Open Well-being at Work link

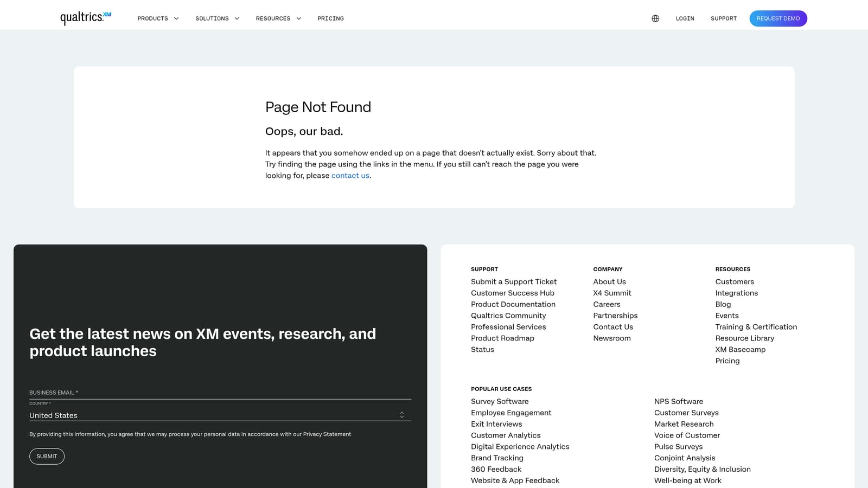(x=687, y=481)
